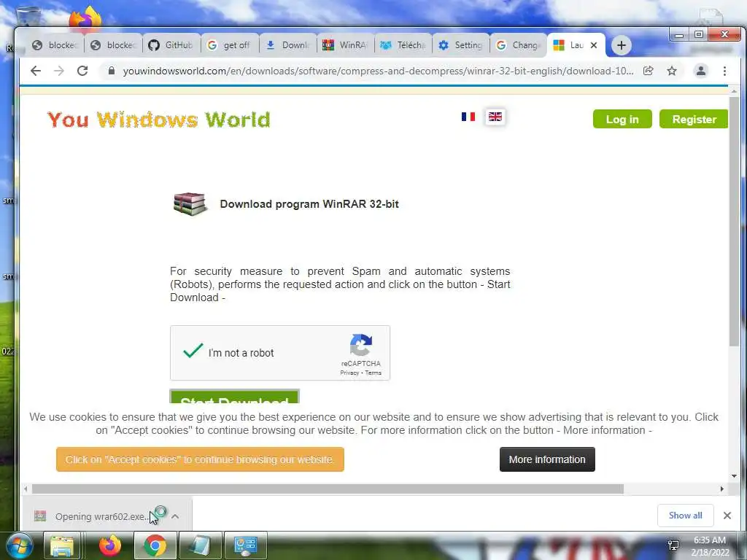
Task: Open the Windows Start menu
Action: click(x=20, y=545)
